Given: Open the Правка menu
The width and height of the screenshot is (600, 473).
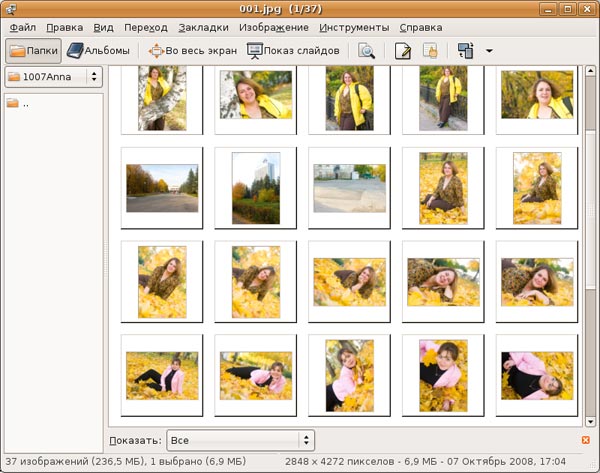Looking at the screenshot, I should 65,28.
